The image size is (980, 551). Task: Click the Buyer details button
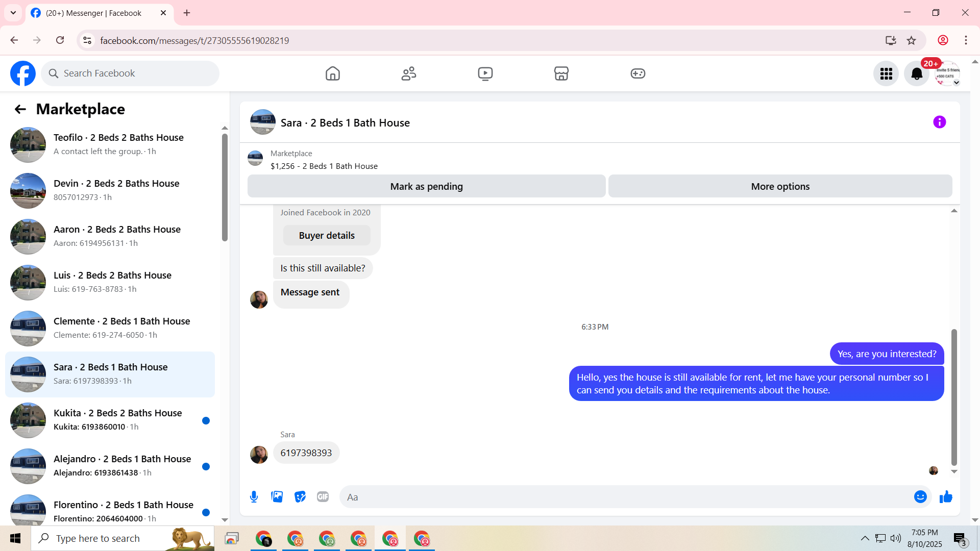(327, 236)
